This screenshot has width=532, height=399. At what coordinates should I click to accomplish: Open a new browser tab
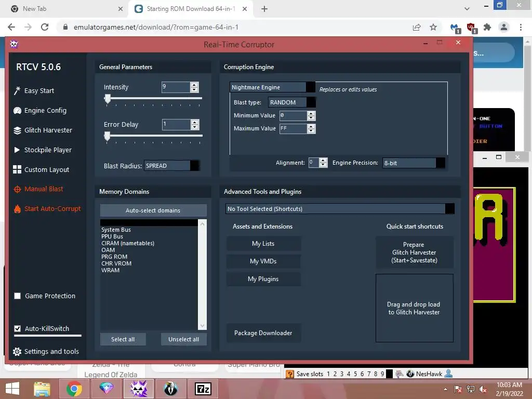pos(264,9)
